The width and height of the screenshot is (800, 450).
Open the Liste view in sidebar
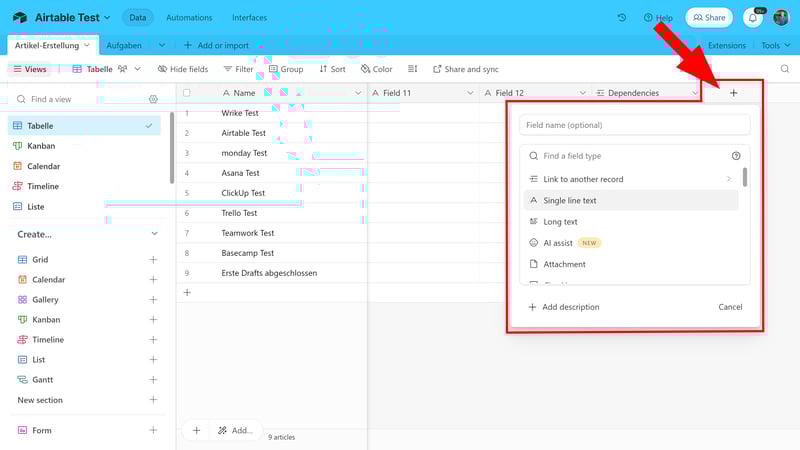pos(84,207)
